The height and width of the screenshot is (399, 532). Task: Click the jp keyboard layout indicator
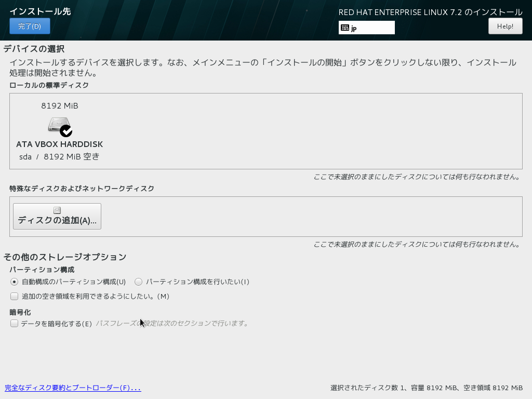366,28
